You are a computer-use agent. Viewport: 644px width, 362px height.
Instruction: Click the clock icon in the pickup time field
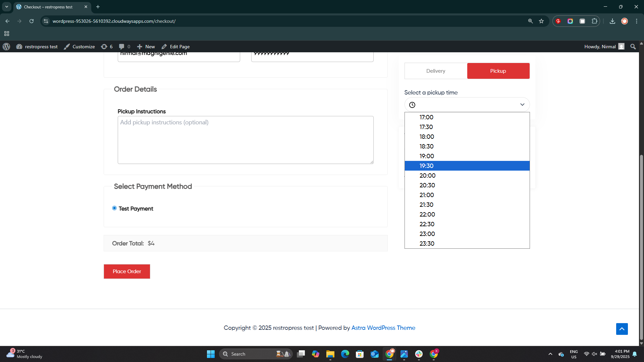tap(412, 105)
